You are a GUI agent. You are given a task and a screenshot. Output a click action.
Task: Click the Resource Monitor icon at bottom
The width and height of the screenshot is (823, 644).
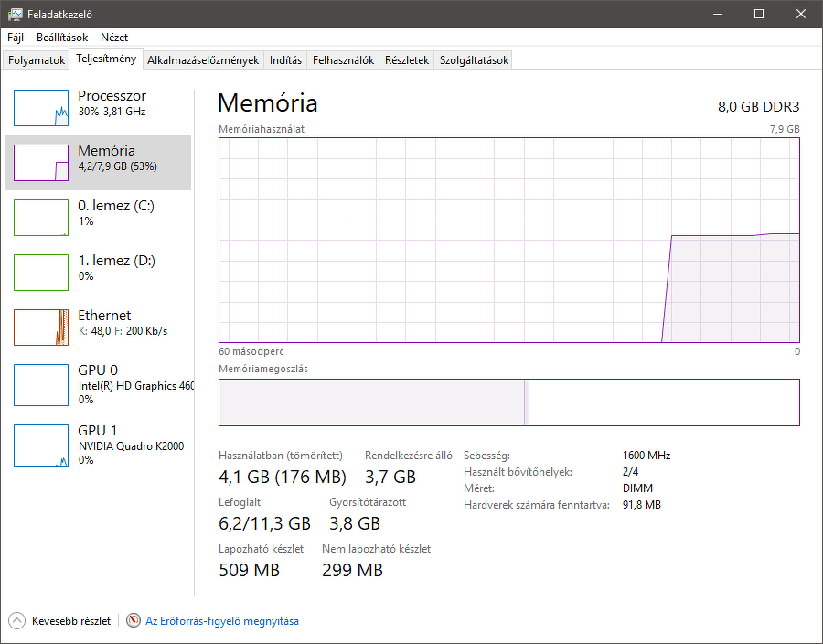point(134,621)
